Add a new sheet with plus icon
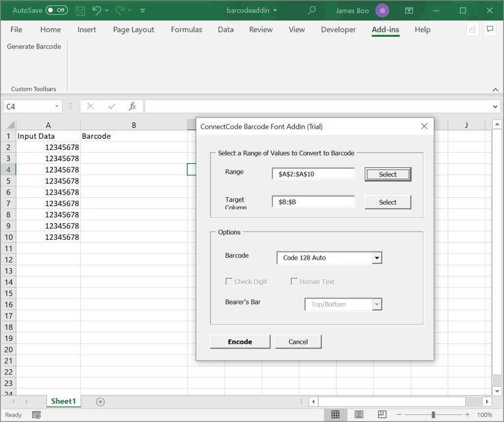The width and height of the screenshot is (504, 422). 100,401
